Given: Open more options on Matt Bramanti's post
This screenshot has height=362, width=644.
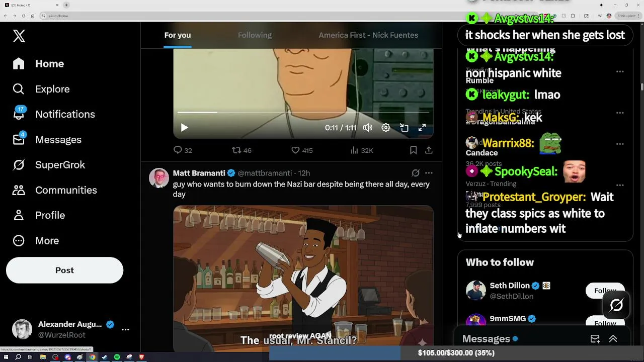Looking at the screenshot, I should 429,173.
